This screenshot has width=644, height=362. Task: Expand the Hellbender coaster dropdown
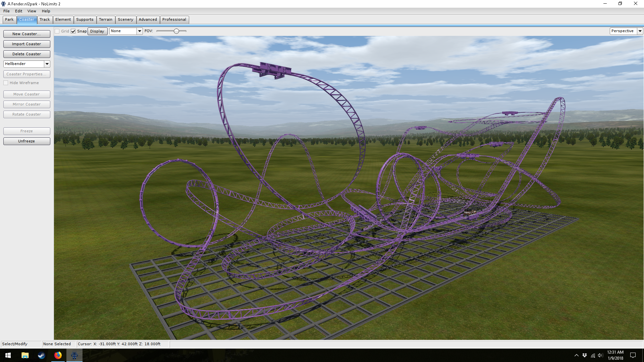coord(47,64)
